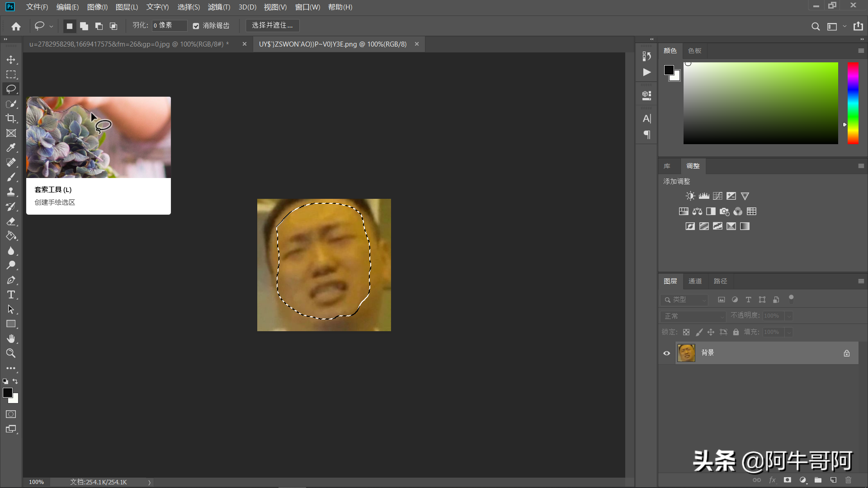Screen dimensions: 868x488
Task: Select the Brush tool
Action: [x=11, y=177]
